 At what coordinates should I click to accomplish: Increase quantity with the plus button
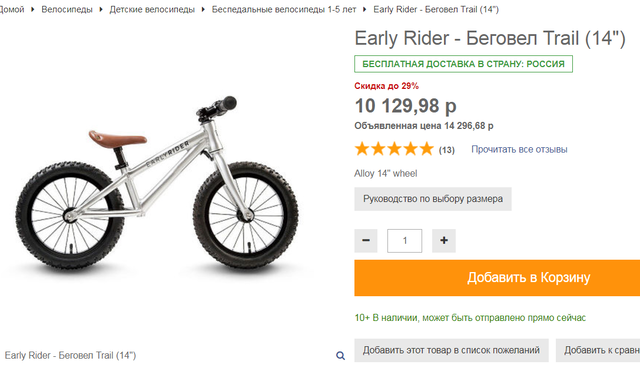[444, 241]
